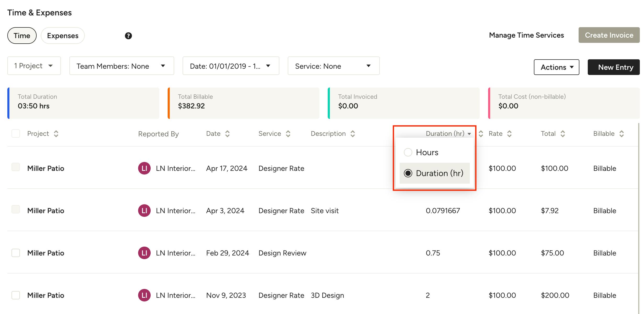Click the Create Invoice button
The image size is (644, 314).
[609, 35]
